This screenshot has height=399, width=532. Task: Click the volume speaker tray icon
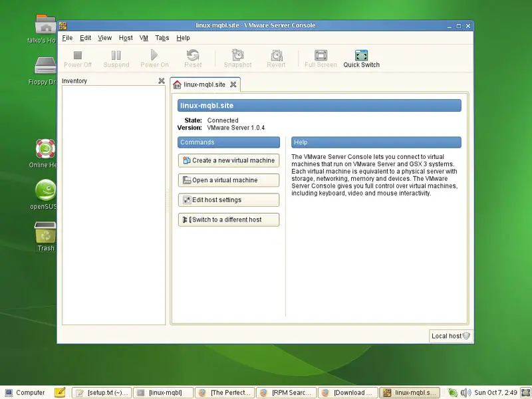(465, 392)
